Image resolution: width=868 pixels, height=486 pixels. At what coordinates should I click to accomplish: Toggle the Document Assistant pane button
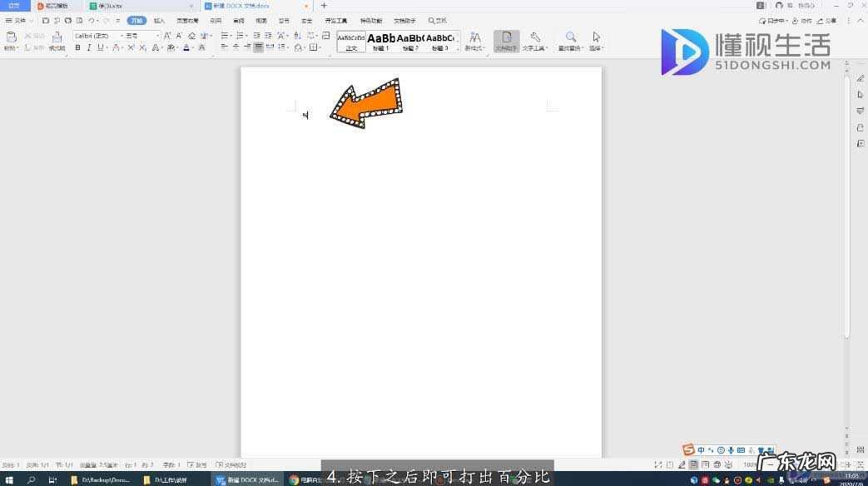tap(506, 40)
